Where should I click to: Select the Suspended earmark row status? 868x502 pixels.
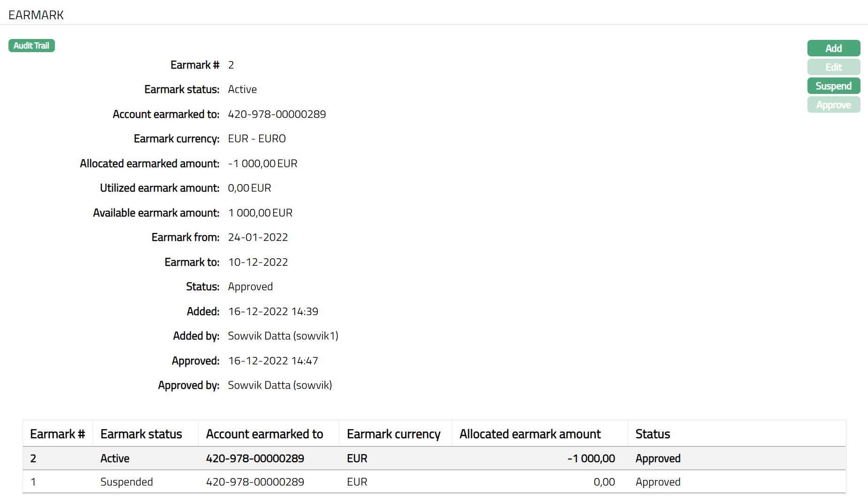126,482
